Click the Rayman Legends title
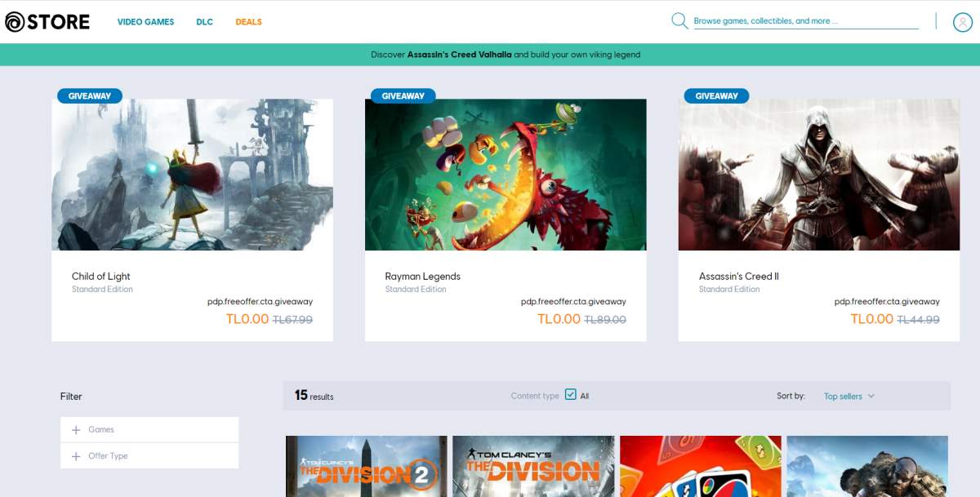The image size is (980, 497). [x=422, y=277]
